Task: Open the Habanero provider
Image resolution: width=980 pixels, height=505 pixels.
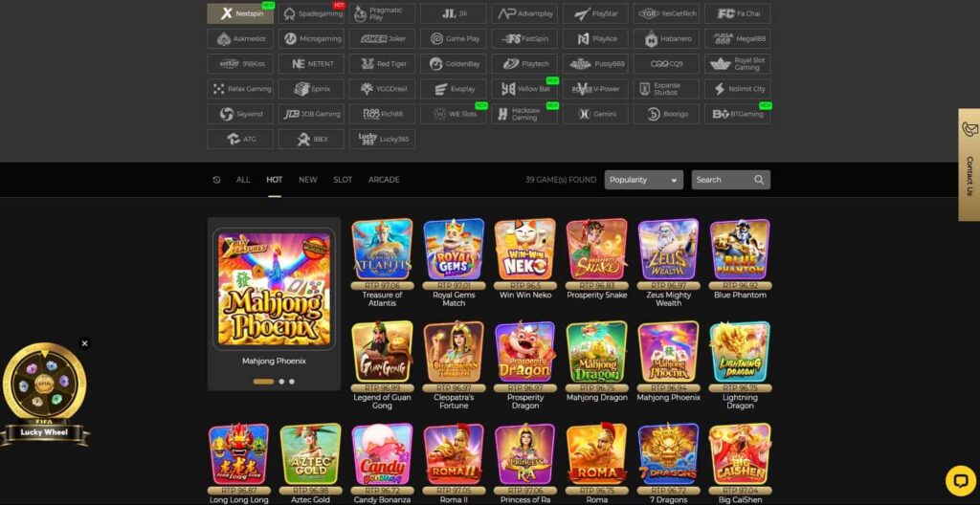Action: pyautogui.click(x=666, y=39)
